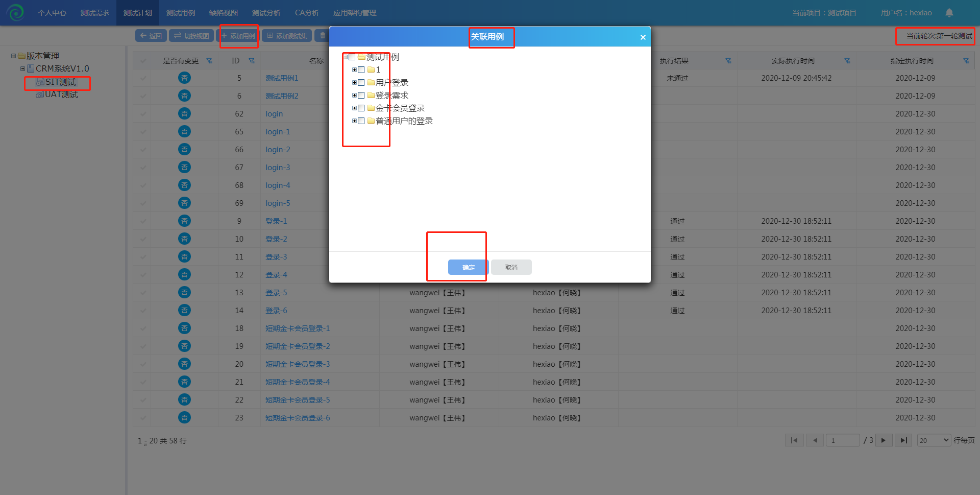Open the CA分析 menu

click(307, 13)
